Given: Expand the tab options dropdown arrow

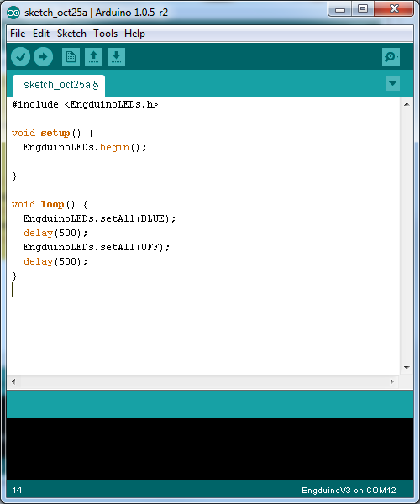Looking at the screenshot, I should 392,83.
